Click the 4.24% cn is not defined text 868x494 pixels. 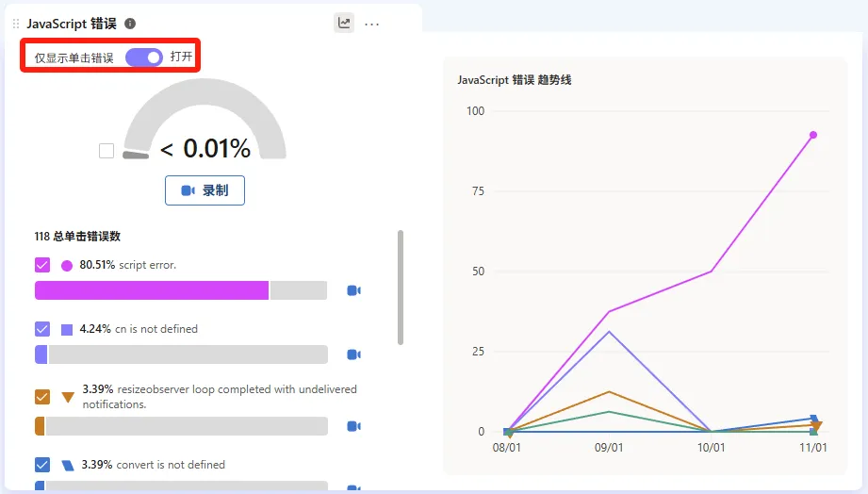pos(139,329)
